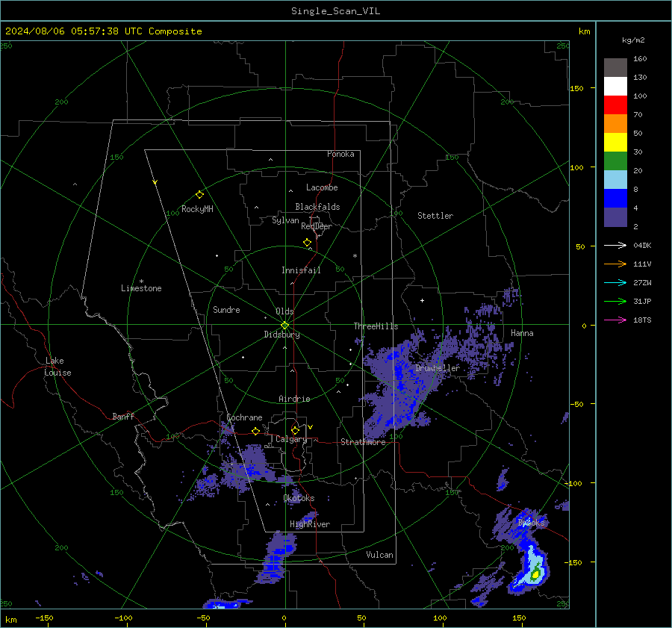Image resolution: width=672 pixels, height=628 pixels.
Task: Click the green 31JP arrow icon
Action: pyautogui.click(x=615, y=301)
